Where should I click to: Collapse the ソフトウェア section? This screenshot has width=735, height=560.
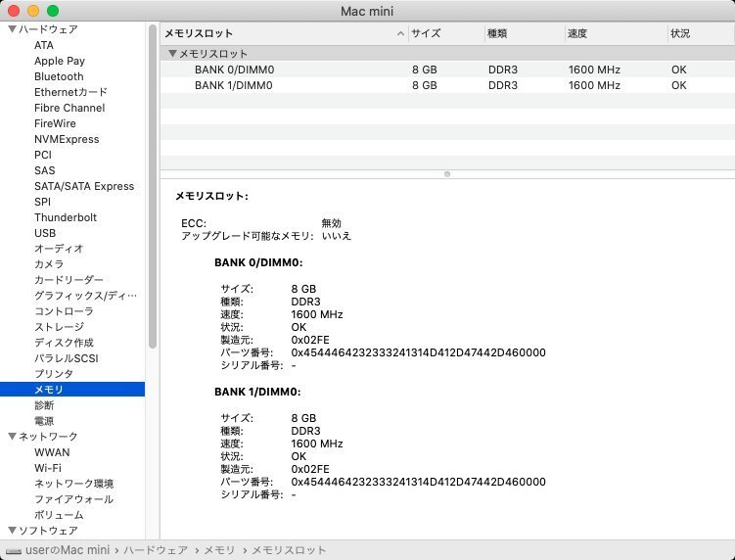pos(13,531)
